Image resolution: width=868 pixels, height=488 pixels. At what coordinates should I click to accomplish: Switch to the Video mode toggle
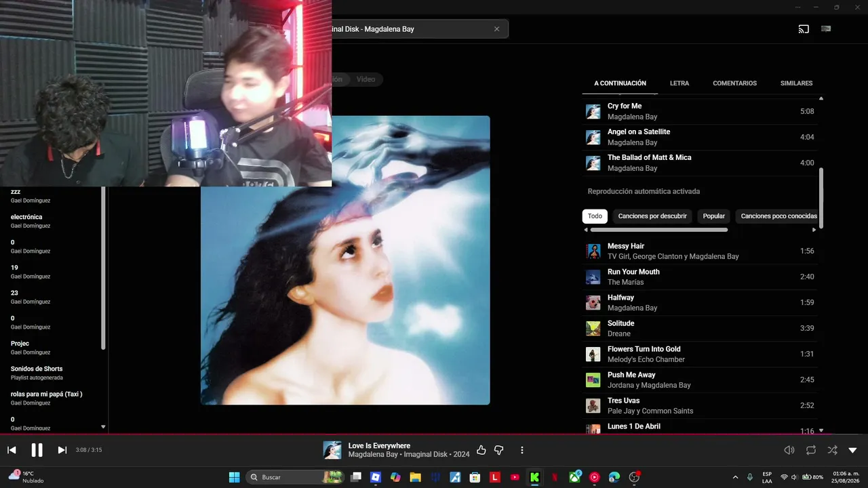tap(366, 79)
